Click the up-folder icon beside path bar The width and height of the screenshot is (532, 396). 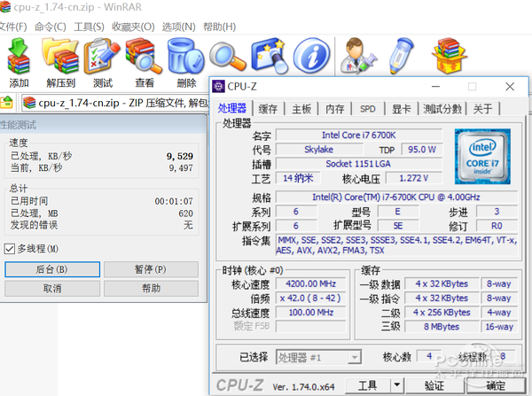click(x=6, y=103)
